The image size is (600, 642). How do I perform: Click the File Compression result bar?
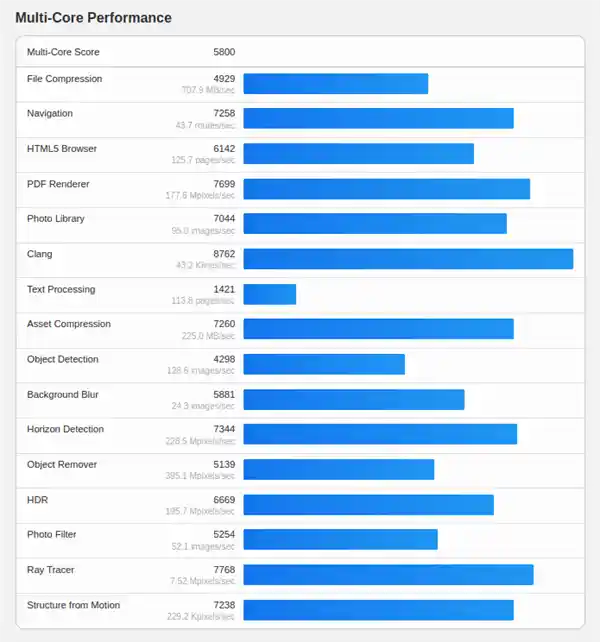[x=336, y=84]
